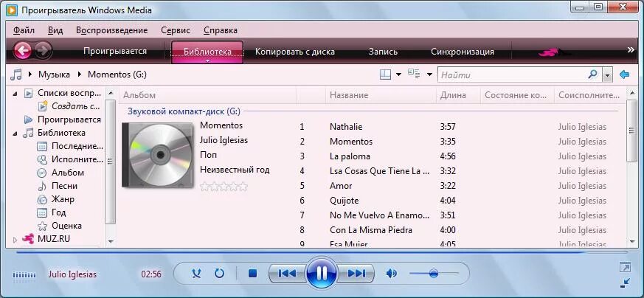Mute the sound with speaker icon

click(392, 274)
